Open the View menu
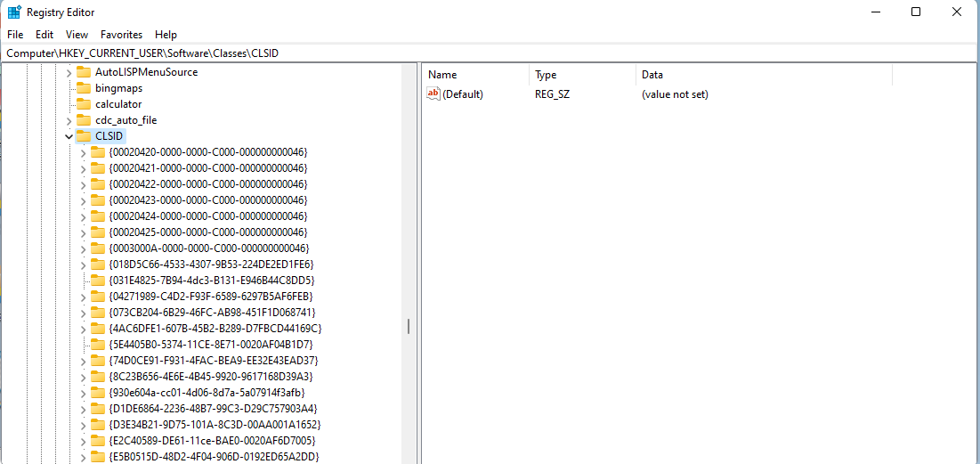Image resolution: width=980 pixels, height=464 pixels. [77, 35]
